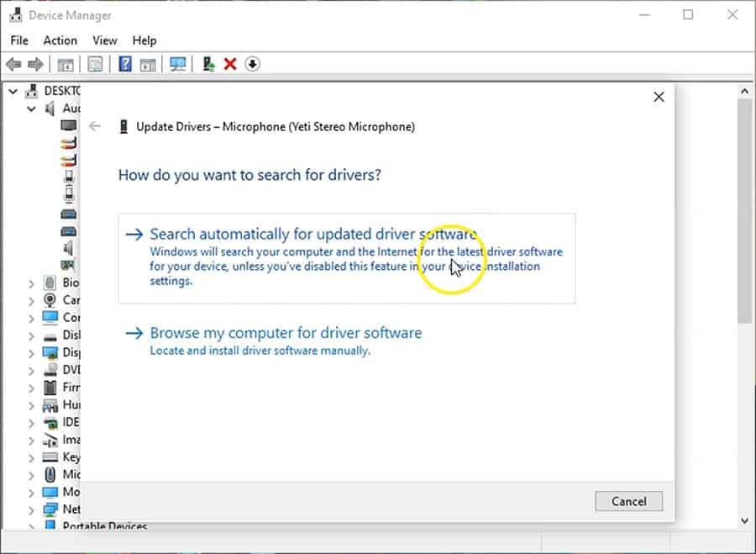756x554 pixels.
Task: Select the Firmware category icon
Action: (50, 387)
